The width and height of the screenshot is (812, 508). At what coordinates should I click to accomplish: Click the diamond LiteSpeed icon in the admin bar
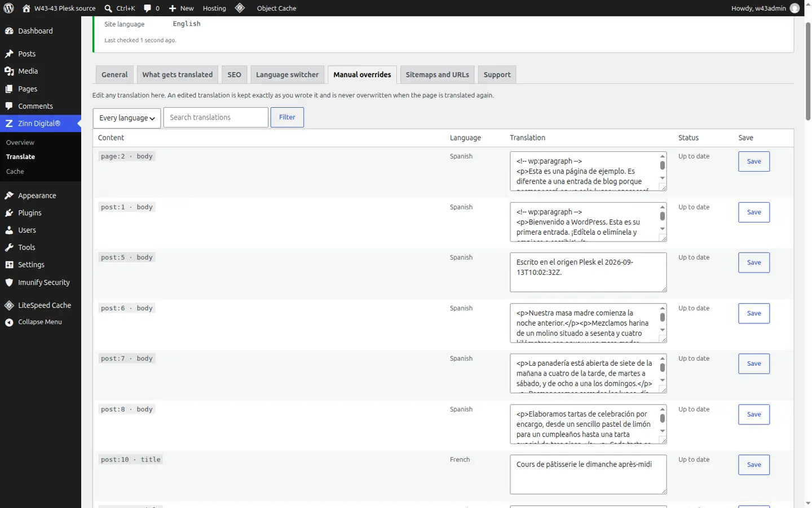point(240,8)
